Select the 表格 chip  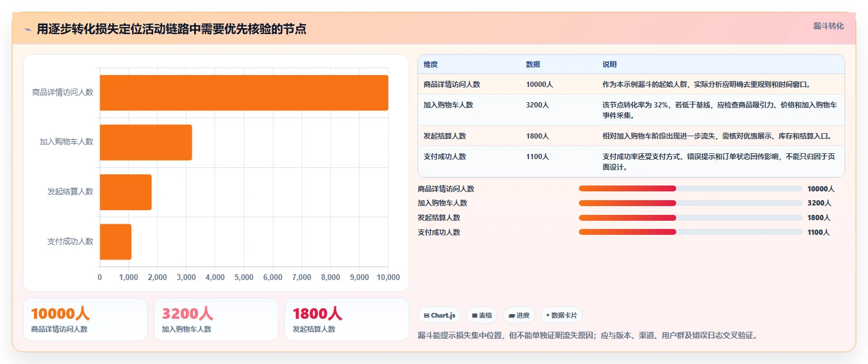tap(482, 315)
